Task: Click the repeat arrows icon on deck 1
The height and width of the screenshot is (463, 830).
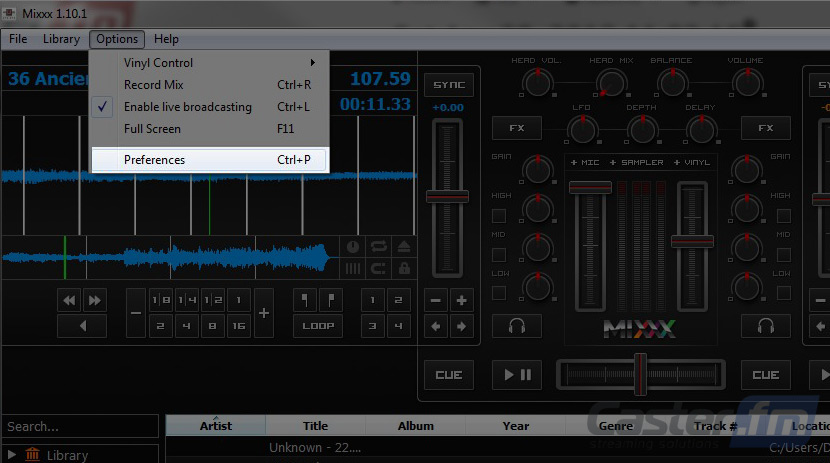Action: click(378, 247)
